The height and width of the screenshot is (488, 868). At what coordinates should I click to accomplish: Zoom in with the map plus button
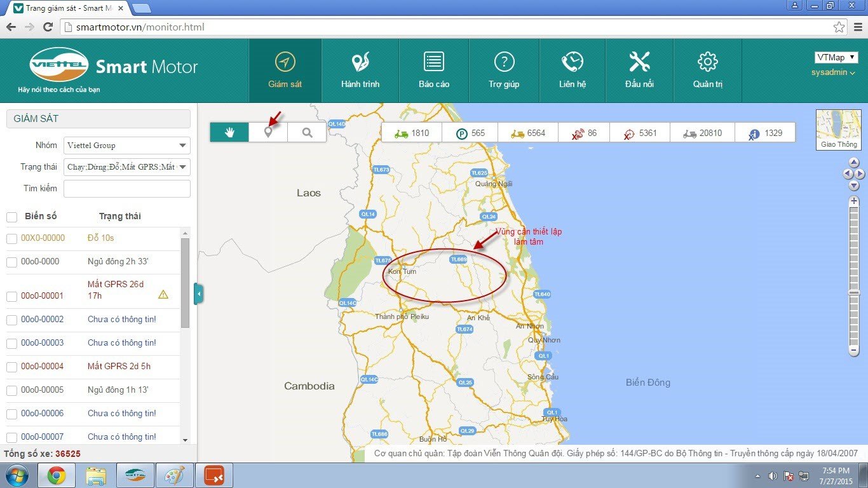(854, 201)
